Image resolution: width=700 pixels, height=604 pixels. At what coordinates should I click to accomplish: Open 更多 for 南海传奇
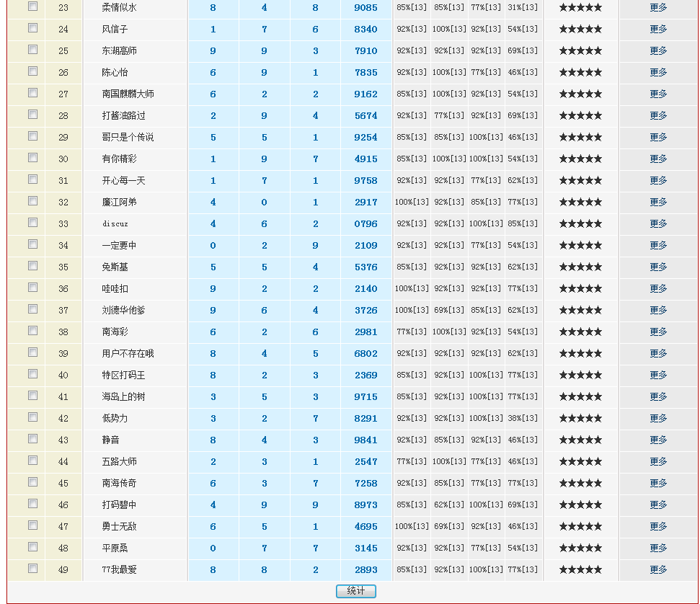(x=658, y=483)
